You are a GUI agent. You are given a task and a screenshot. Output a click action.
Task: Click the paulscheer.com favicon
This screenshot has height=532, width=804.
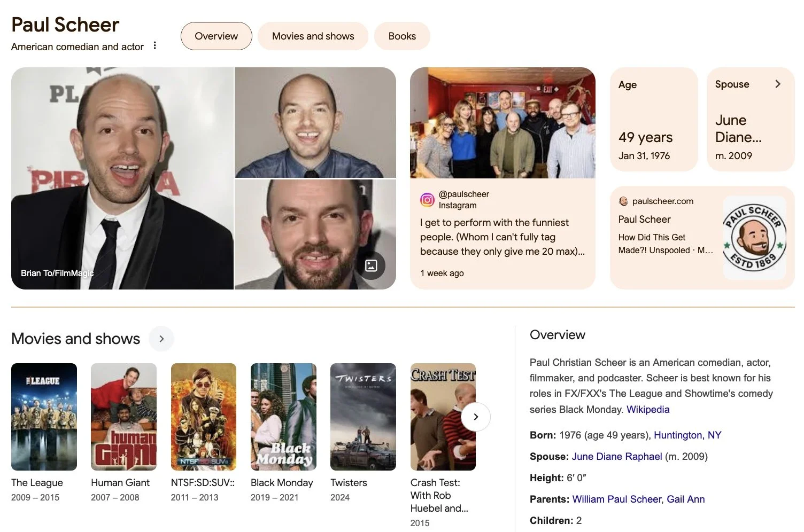(x=623, y=201)
